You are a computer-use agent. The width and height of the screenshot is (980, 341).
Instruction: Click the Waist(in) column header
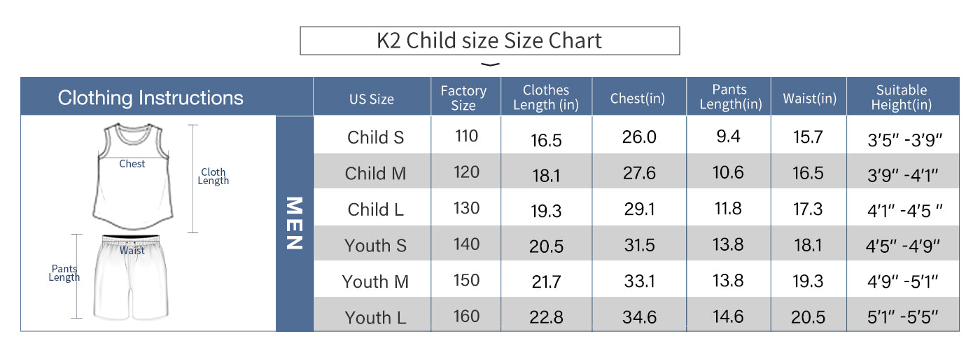point(809,99)
